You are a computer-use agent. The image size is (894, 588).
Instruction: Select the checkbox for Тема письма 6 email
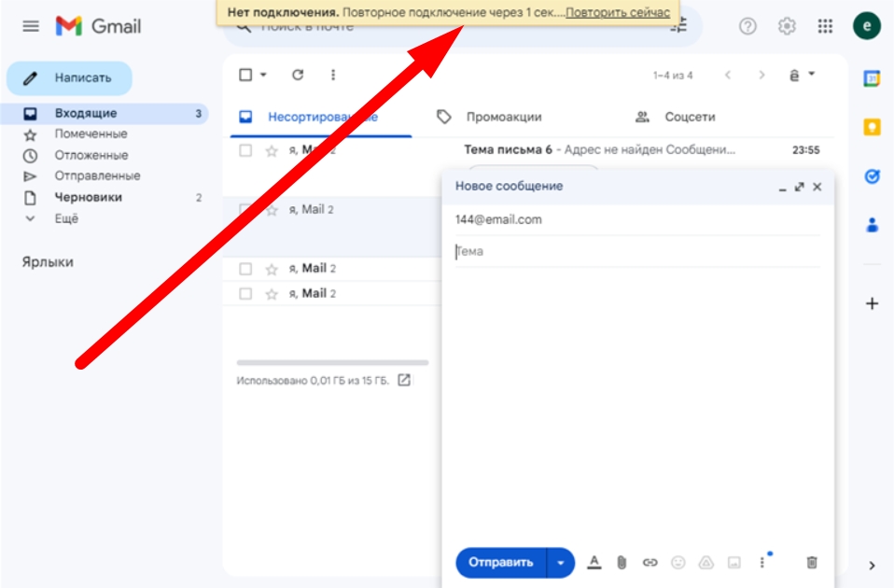pyautogui.click(x=245, y=150)
